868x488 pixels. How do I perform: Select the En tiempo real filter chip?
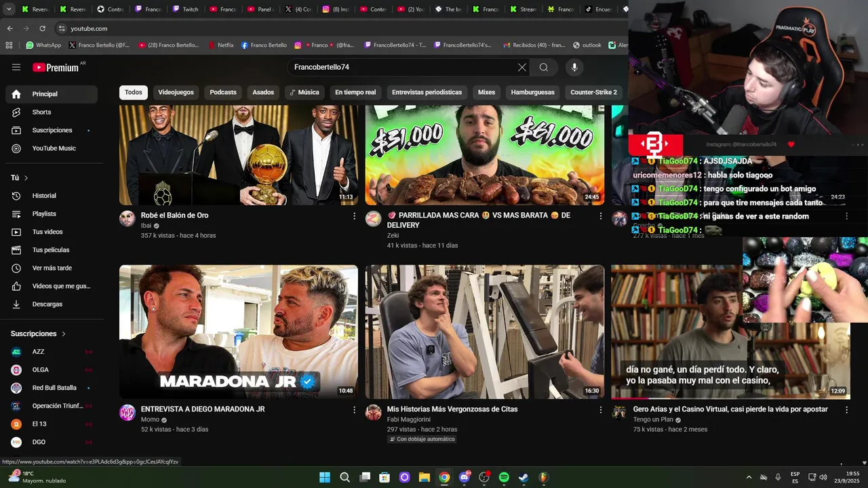tap(355, 92)
